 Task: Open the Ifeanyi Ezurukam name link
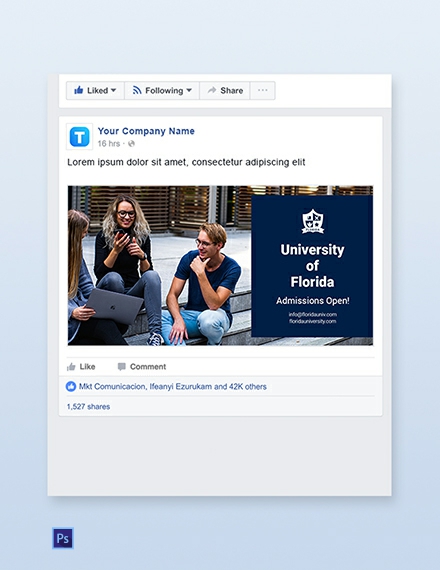(181, 386)
